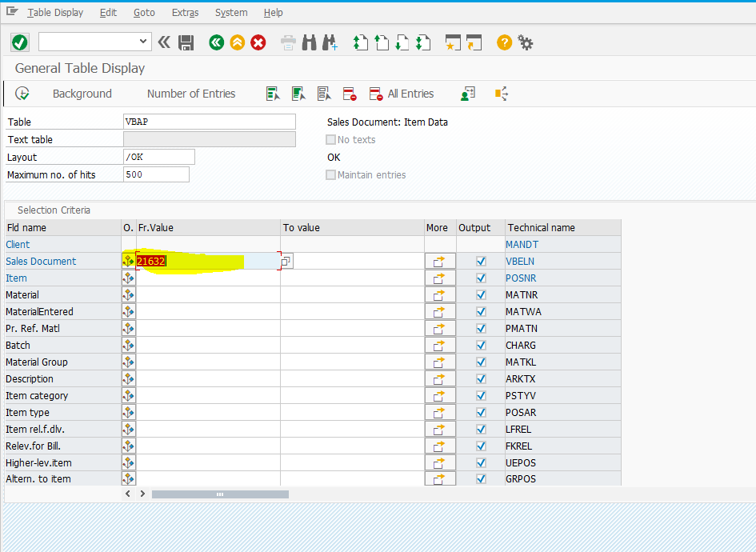This screenshot has width=756, height=552.
Task: Open selection options for Sales Document
Action: 128,261
